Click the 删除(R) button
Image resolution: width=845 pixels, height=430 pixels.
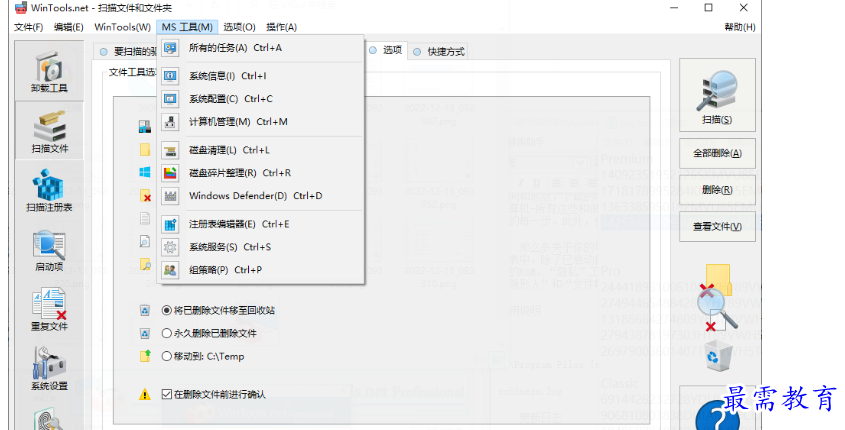pyautogui.click(x=717, y=190)
